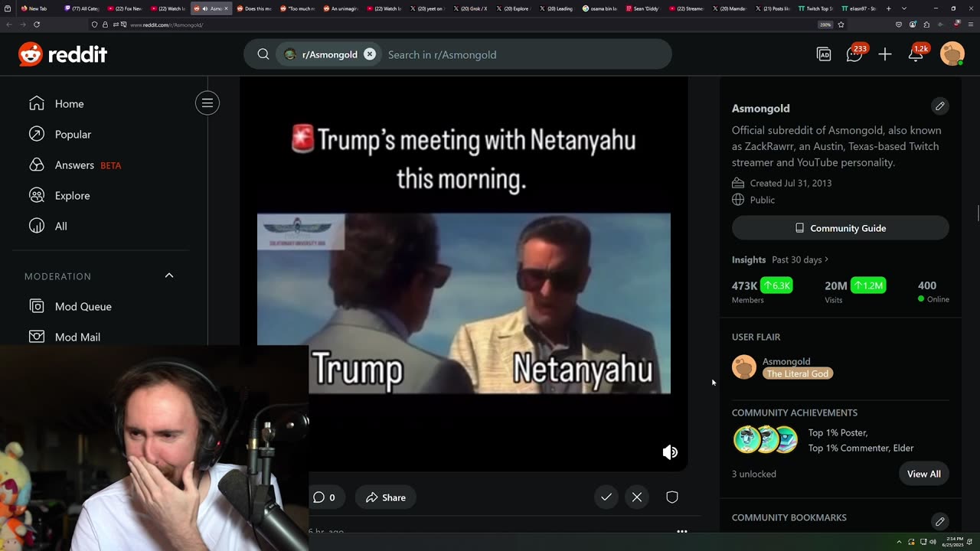Open the next post's overflow menu
The height and width of the screenshot is (551, 980).
coord(681,531)
